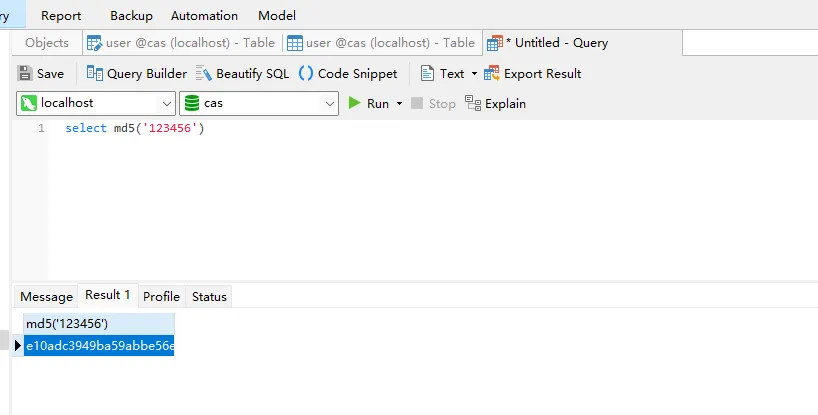The width and height of the screenshot is (818, 415).
Task: Click Beautify SQL in the toolbar
Action: [242, 74]
